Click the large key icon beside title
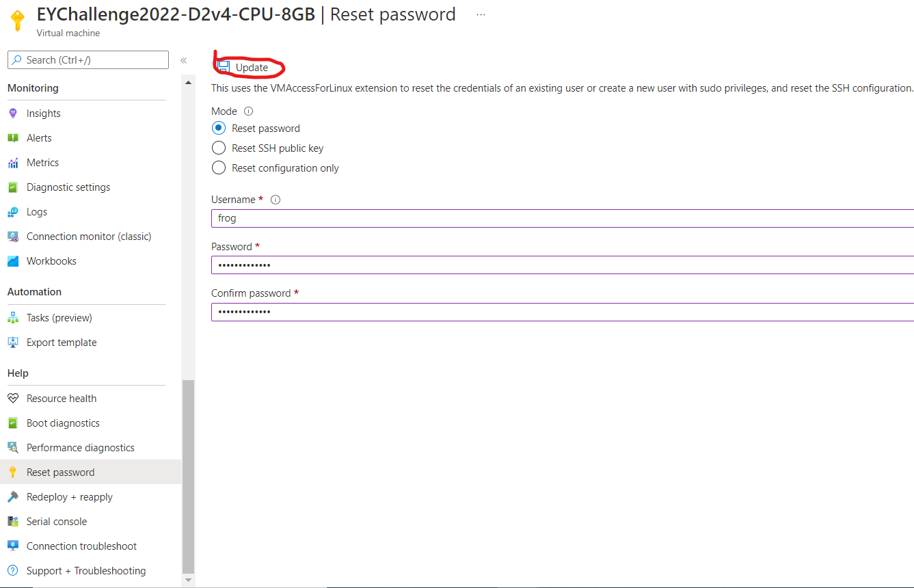 pyautogui.click(x=18, y=21)
